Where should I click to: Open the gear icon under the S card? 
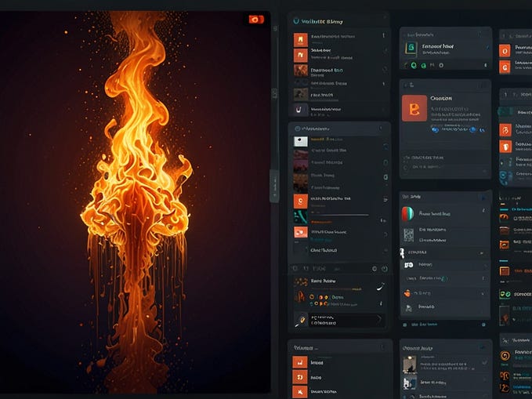pos(441,65)
